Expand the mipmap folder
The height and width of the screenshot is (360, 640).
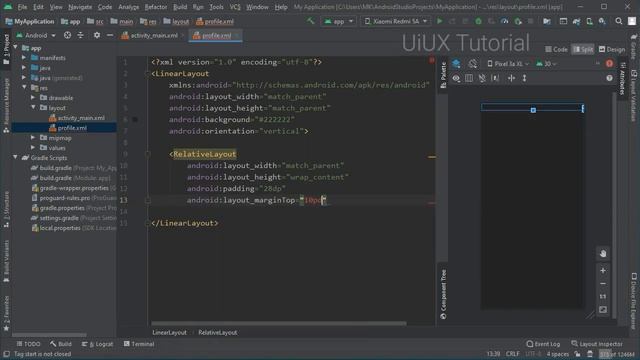(33, 138)
